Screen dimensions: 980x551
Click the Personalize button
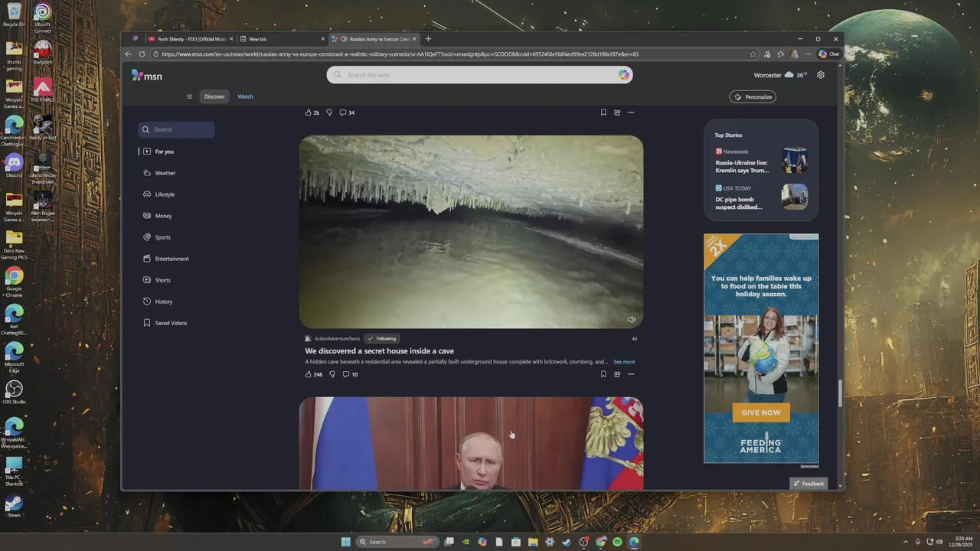click(753, 96)
